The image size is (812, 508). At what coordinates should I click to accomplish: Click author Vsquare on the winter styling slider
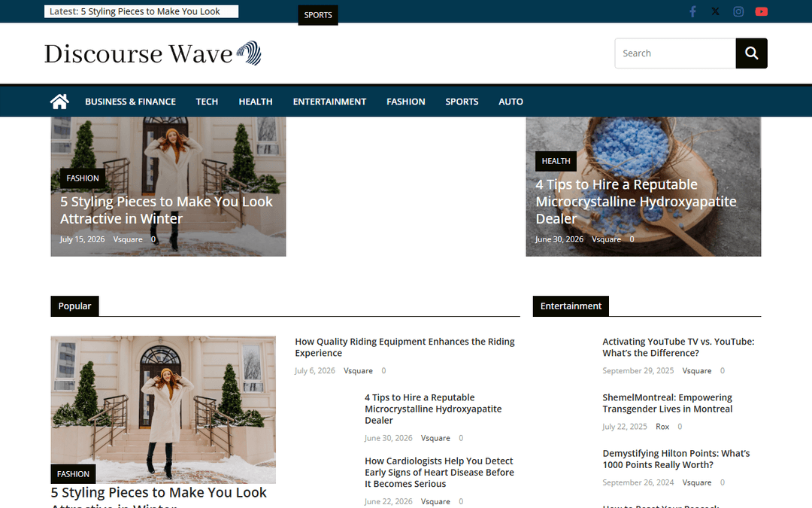click(128, 239)
